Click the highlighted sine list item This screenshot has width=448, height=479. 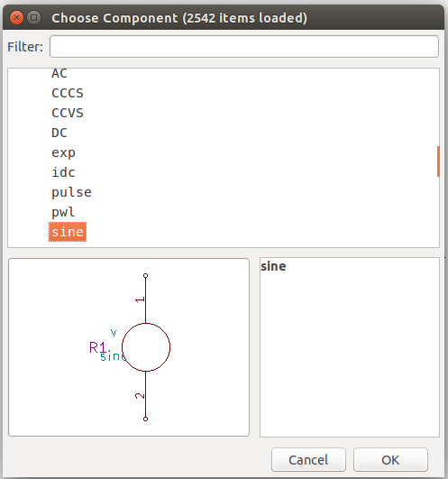[x=68, y=232]
